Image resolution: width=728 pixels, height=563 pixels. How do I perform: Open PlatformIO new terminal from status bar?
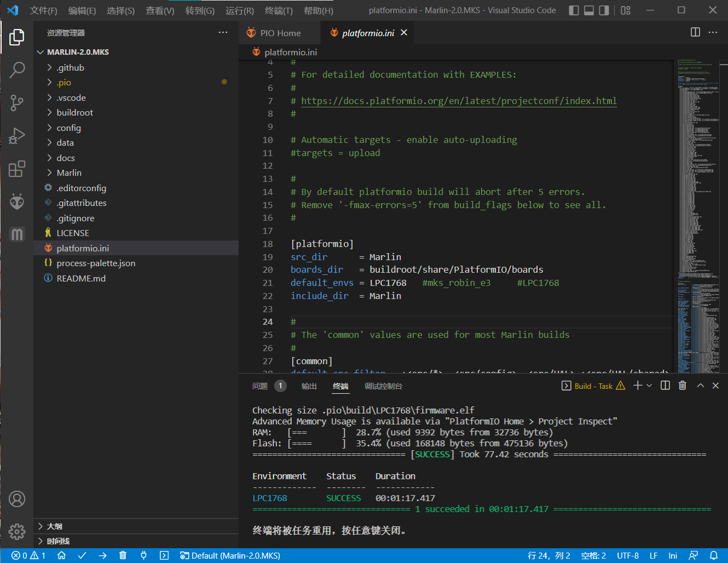tap(164, 555)
